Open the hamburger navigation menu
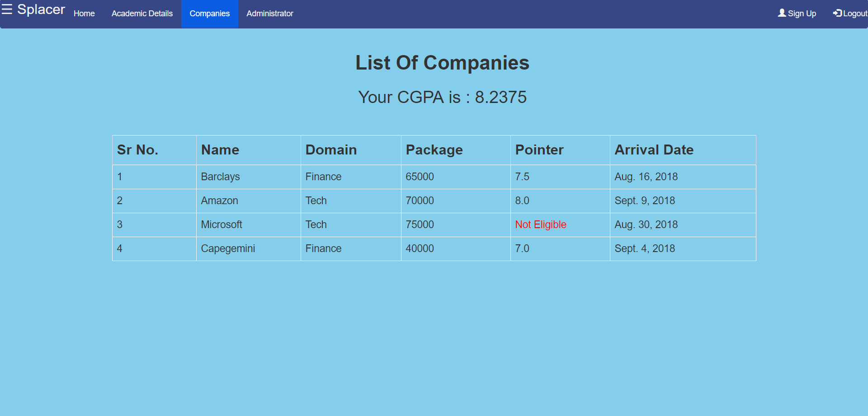868x416 pixels. (7, 9)
